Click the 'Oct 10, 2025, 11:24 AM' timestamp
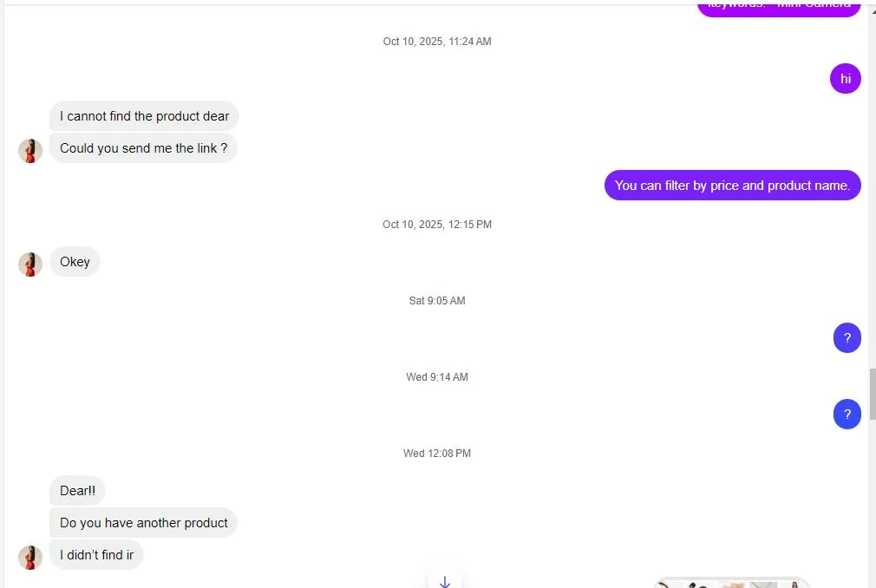The image size is (876, 588). pos(437,42)
